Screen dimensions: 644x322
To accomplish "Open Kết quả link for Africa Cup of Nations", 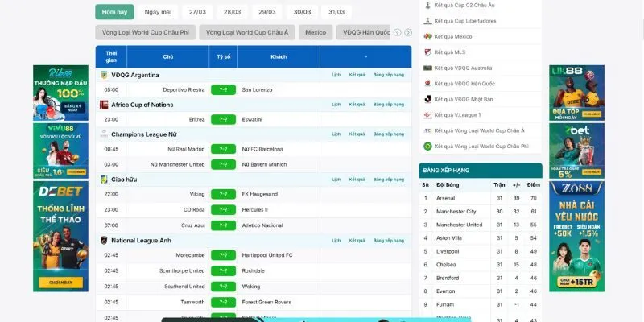I will (x=357, y=105).
